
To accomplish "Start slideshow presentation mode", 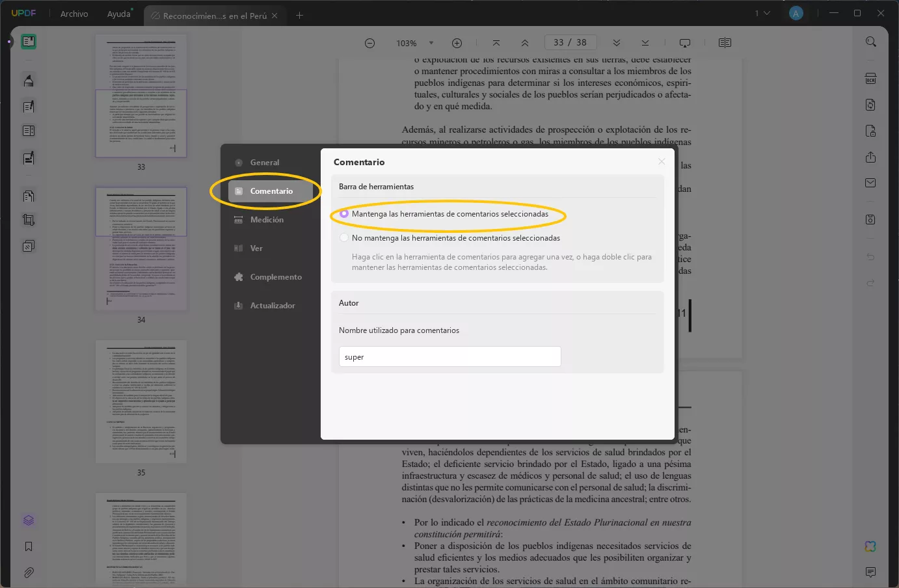I will click(685, 43).
